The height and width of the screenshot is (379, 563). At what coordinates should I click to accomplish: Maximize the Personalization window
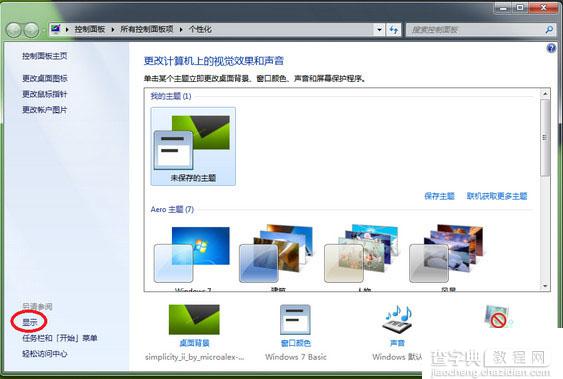pos(519,7)
